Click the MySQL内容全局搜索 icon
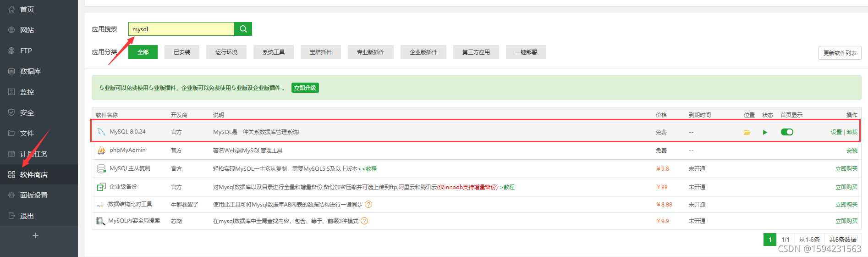 click(100, 221)
